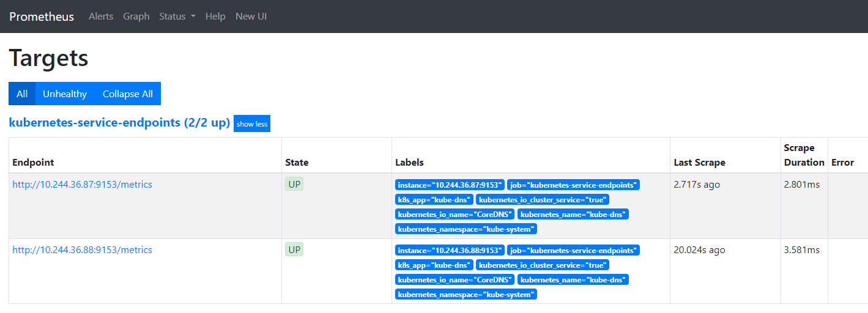Click the Prometheus brand logo text
Image resolution: width=868 pixels, height=313 pixels.
tap(42, 17)
